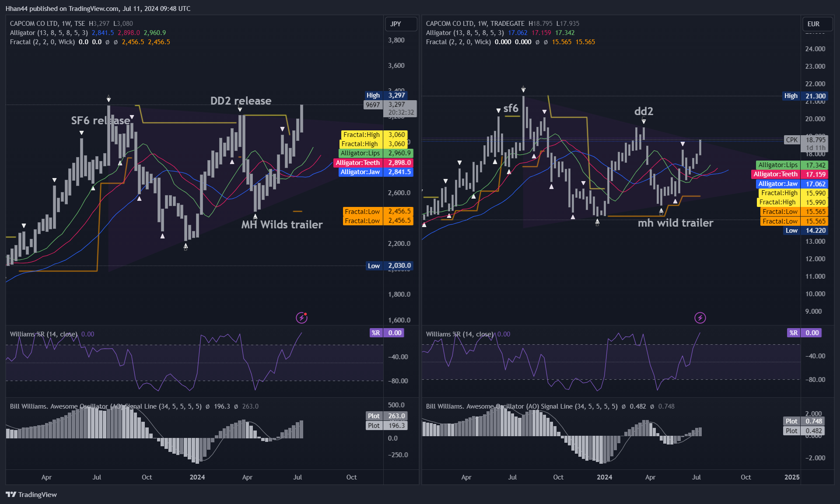This screenshot has width=840, height=504.
Task: Click the 2,600.0 price axis value
Action: tap(399, 193)
